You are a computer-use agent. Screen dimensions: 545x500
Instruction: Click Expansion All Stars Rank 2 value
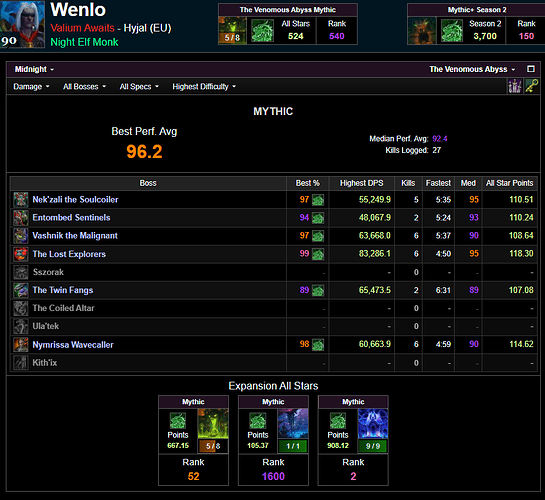pos(353,476)
